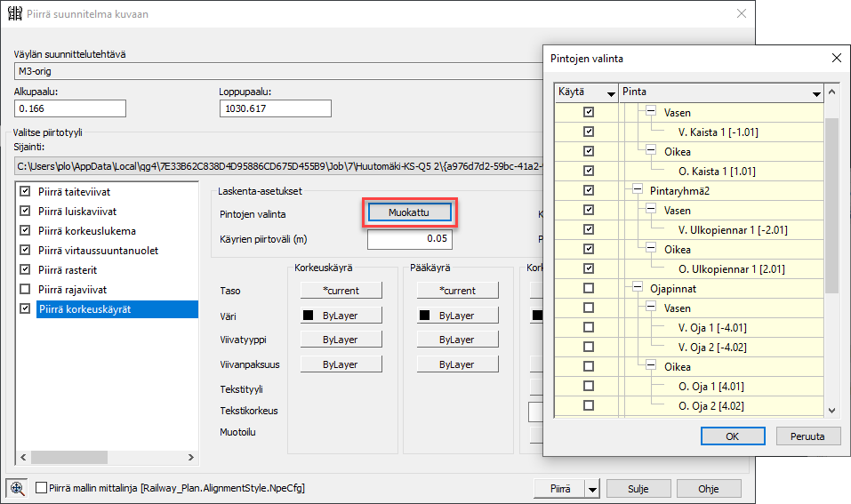Open the Piirrä button dropdown arrow
Screen dimensions: 851x504
pyautogui.click(x=592, y=489)
